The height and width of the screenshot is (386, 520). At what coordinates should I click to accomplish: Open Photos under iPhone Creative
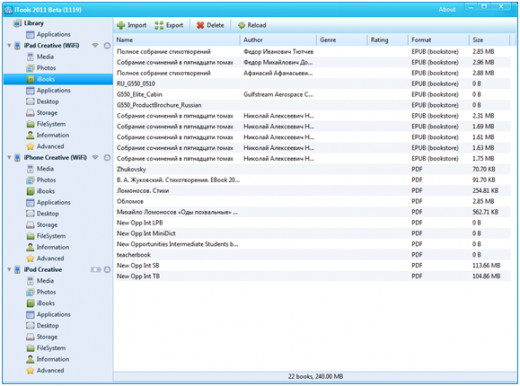pos(41,180)
